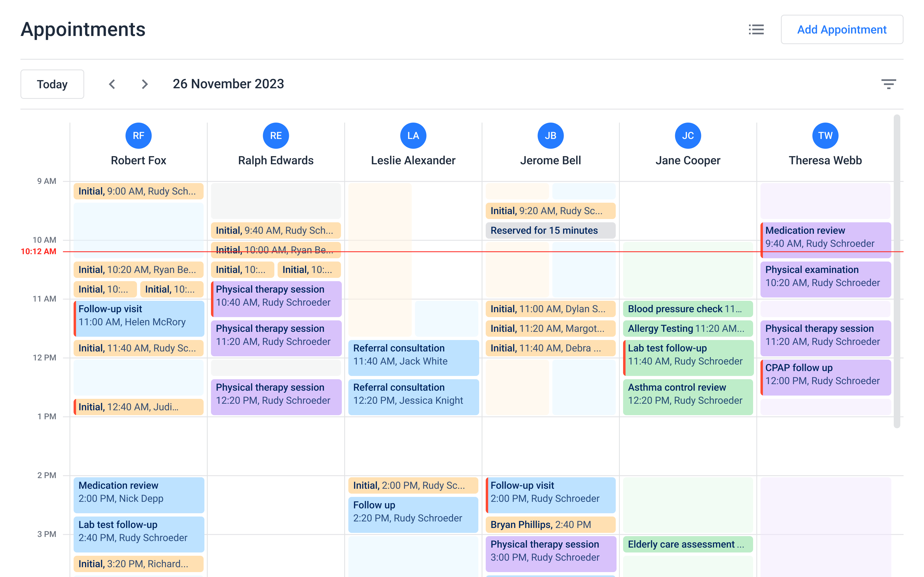
Task: Go to next day arrow
Action: pyautogui.click(x=144, y=84)
